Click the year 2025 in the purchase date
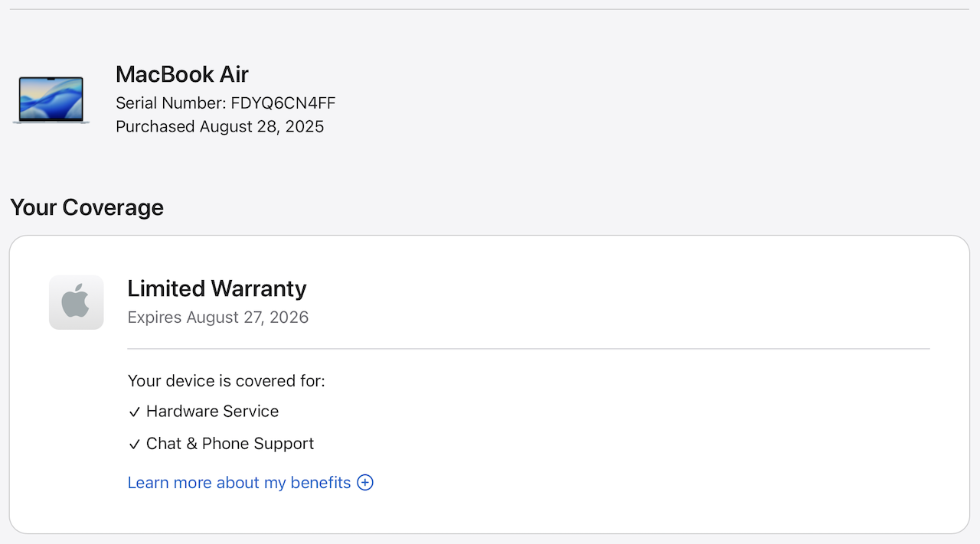The height and width of the screenshot is (544, 980). click(x=304, y=126)
